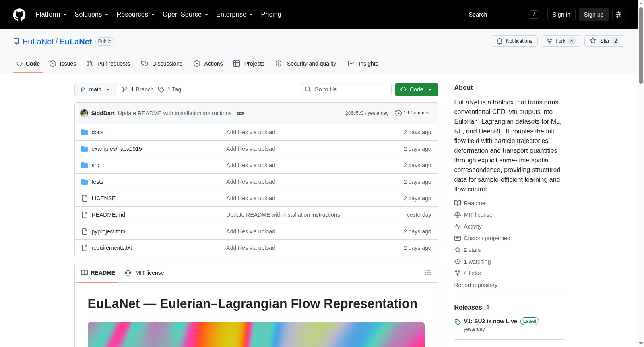This screenshot has height=347, width=644.
Task: Open Activity link in About sidebar
Action: tap(468, 226)
